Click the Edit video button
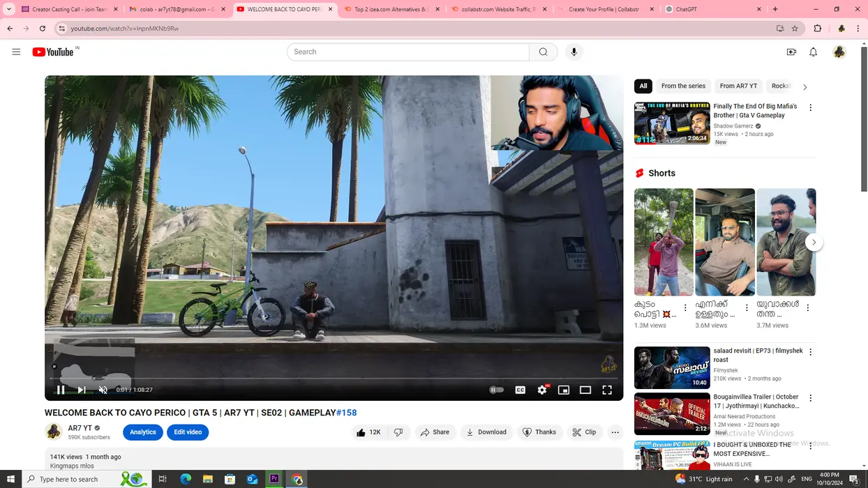This screenshot has width=868, height=488. 188,432
